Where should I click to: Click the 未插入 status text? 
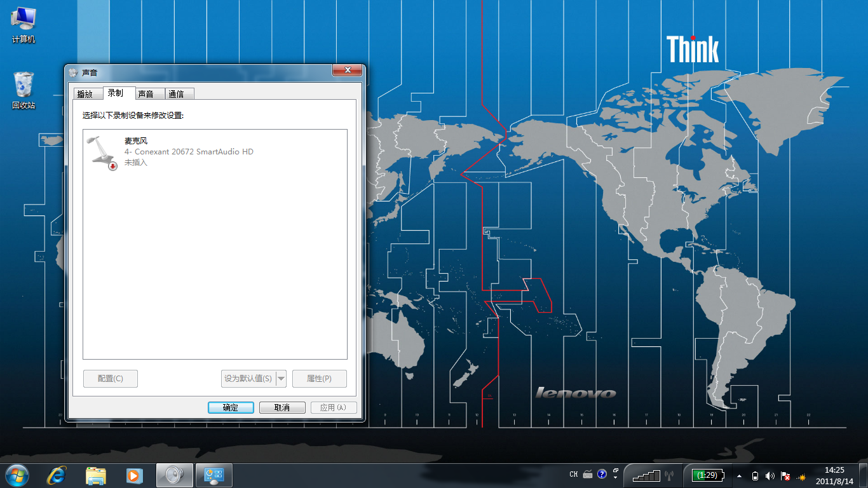pos(135,163)
